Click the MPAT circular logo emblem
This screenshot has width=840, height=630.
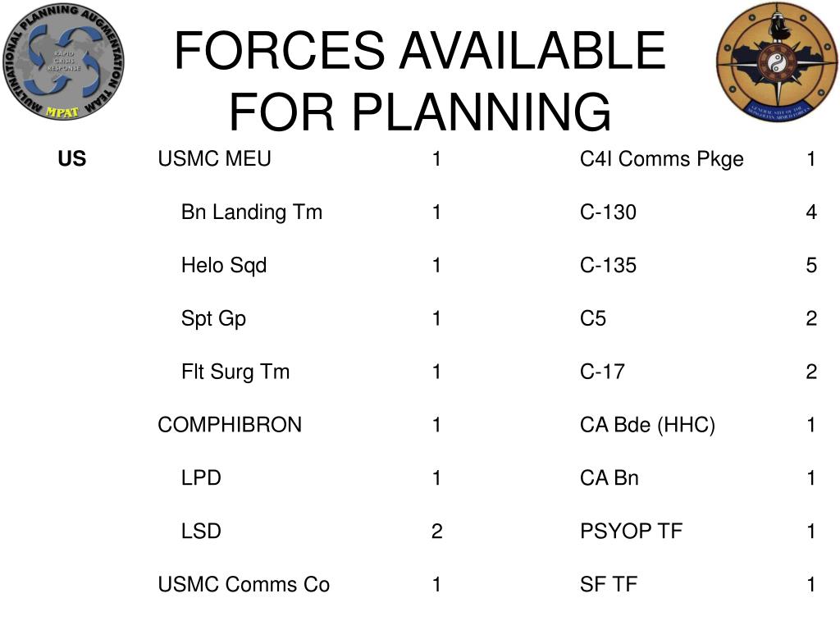tap(63, 62)
